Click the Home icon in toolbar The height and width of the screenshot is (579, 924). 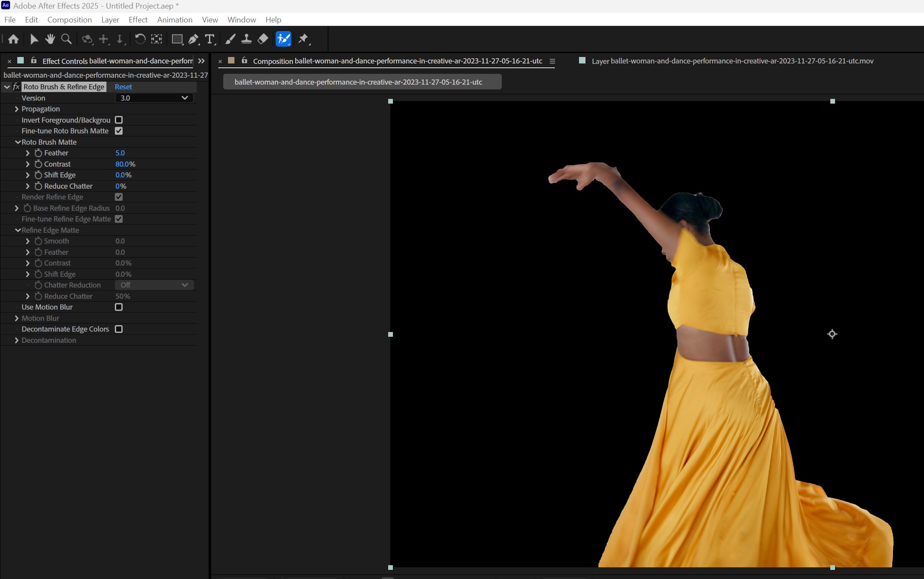click(x=13, y=39)
